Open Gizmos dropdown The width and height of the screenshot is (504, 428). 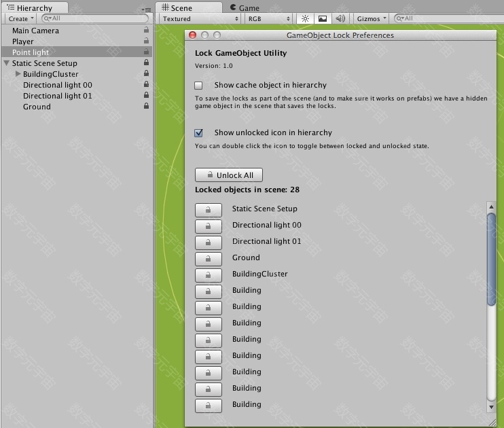372,18
